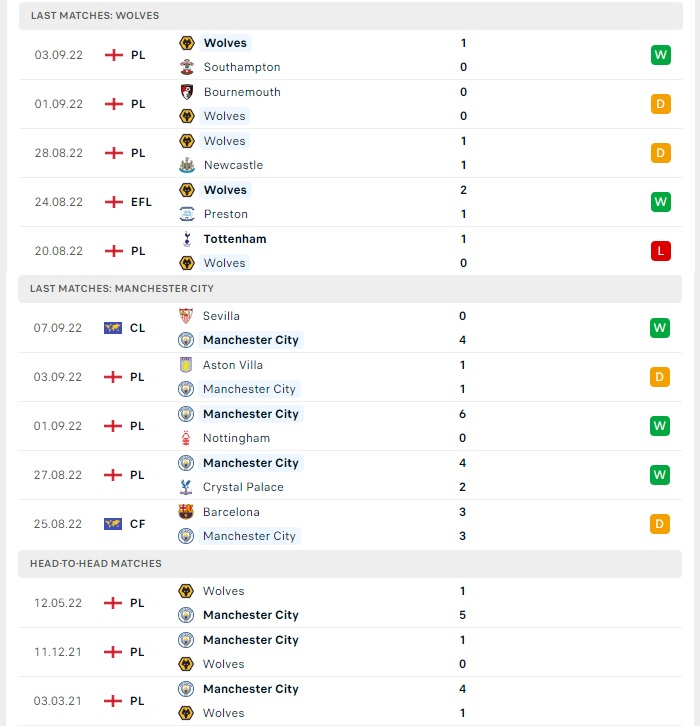
Task: Click the Bournemouth club crest icon
Action: tap(187, 92)
